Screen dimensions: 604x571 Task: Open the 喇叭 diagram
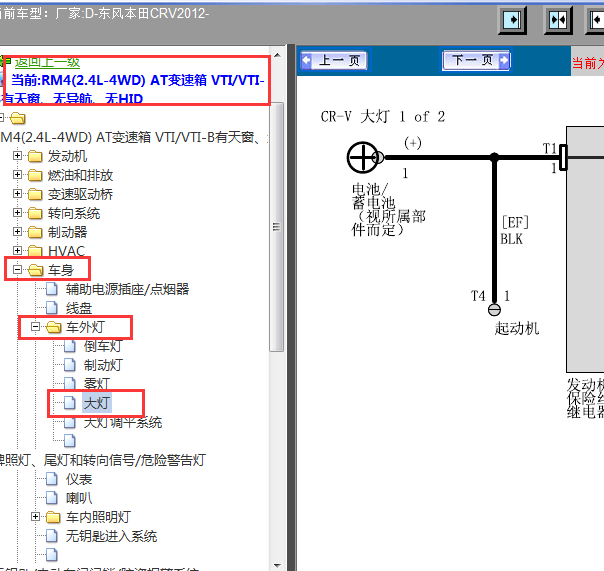pos(79,498)
